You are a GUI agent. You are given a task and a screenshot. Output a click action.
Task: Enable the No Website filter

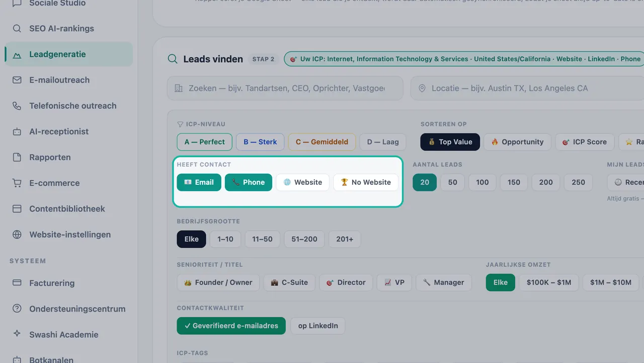point(366,182)
